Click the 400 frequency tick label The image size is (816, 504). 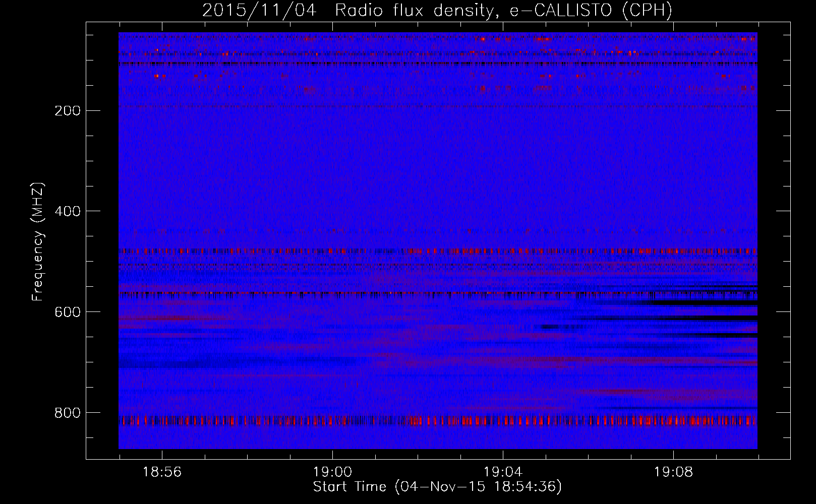(68, 211)
